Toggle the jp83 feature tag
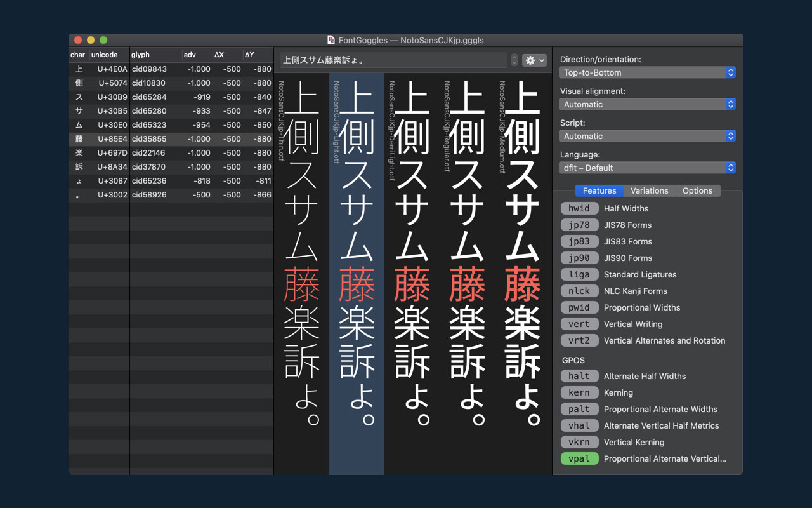The image size is (812, 508). point(579,241)
